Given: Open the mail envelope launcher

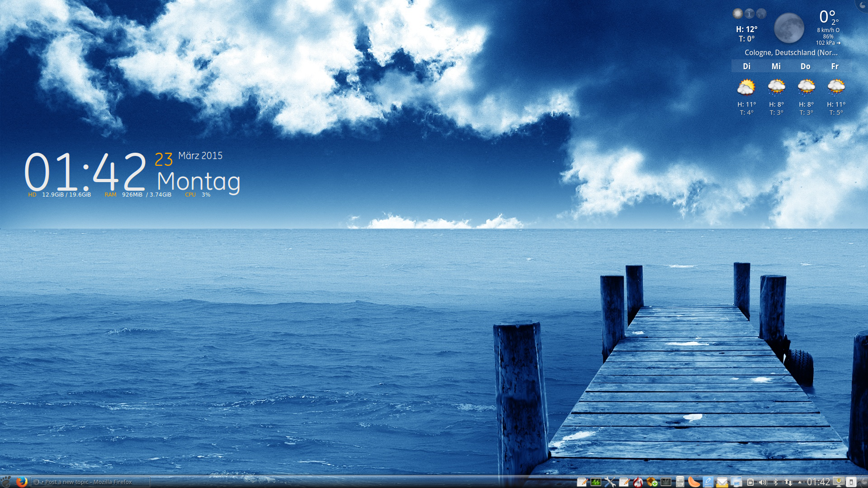Looking at the screenshot, I should click(722, 482).
